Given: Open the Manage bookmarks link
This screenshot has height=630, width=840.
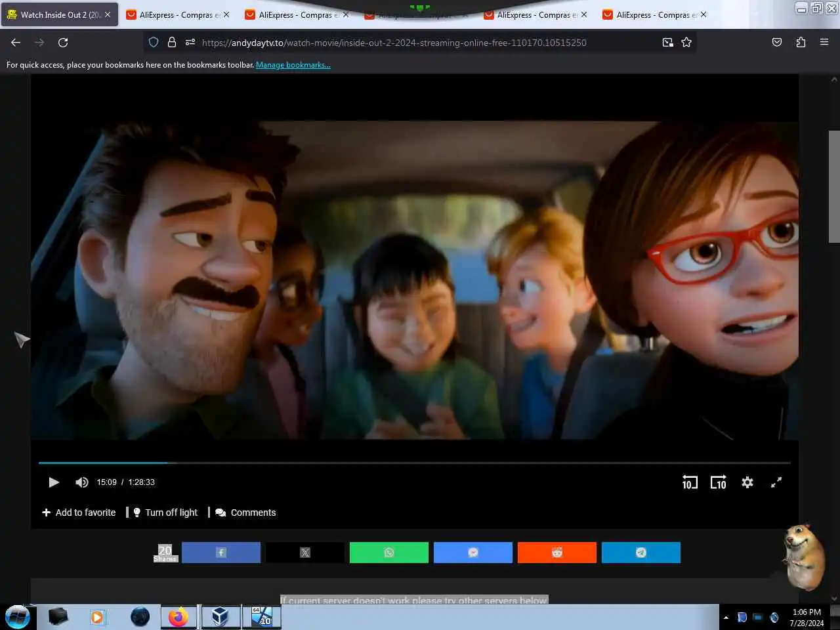Looking at the screenshot, I should pyautogui.click(x=293, y=65).
